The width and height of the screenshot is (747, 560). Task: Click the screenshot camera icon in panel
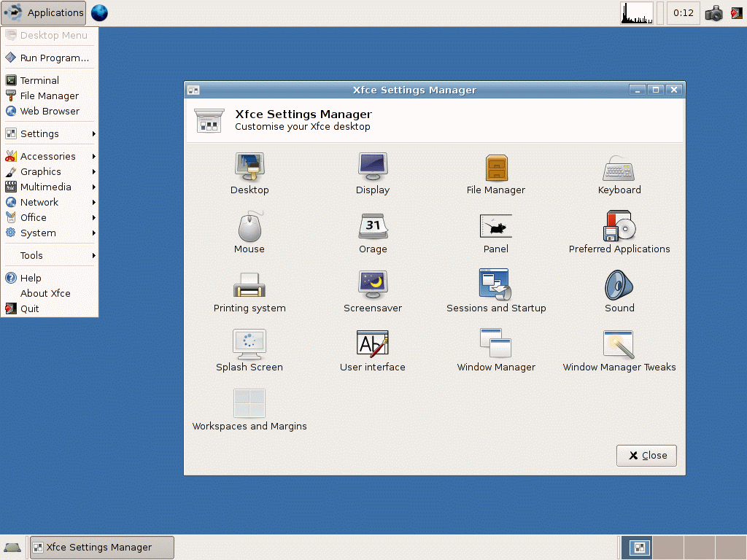coord(713,13)
